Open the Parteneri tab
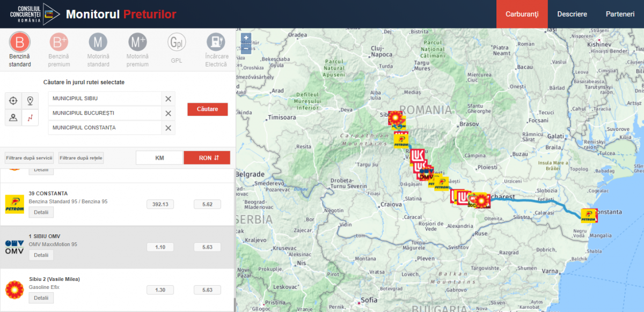 pyautogui.click(x=620, y=14)
